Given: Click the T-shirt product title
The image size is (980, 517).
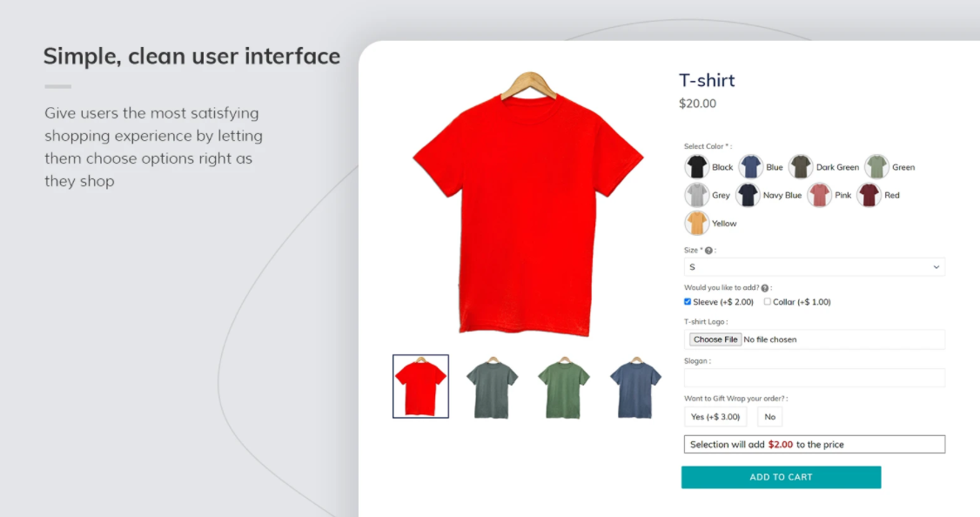Looking at the screenshot, I should (707, 81).
